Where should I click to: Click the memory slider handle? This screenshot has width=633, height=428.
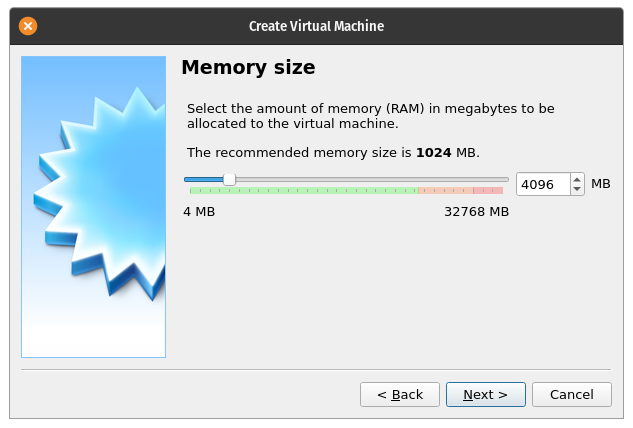(x=229, y=179)
